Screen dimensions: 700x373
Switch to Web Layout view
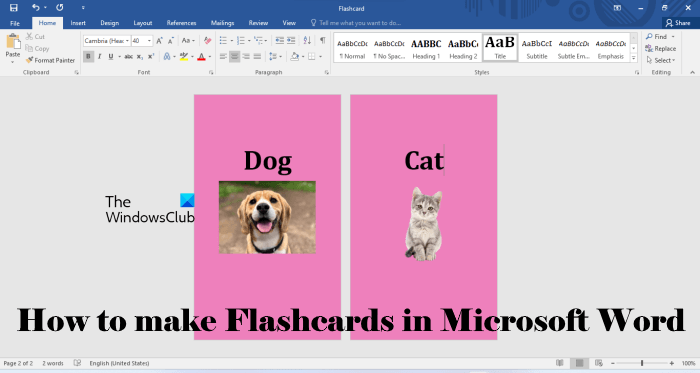click(599, 363)
